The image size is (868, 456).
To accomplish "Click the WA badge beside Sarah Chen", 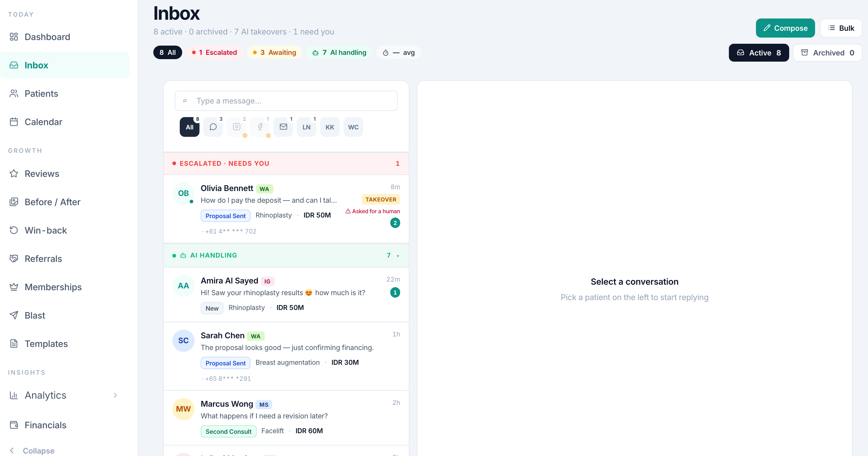I will 256,336.
